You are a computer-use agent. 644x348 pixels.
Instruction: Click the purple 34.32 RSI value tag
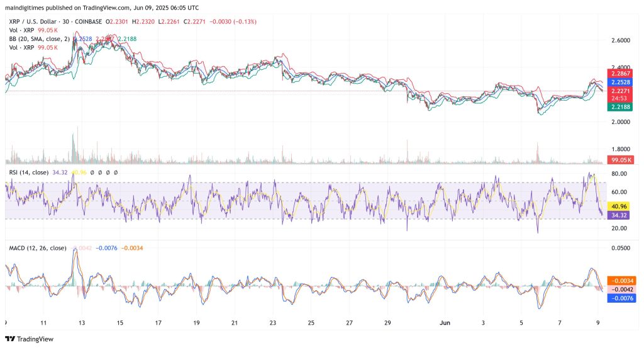[x=620, y=215]
